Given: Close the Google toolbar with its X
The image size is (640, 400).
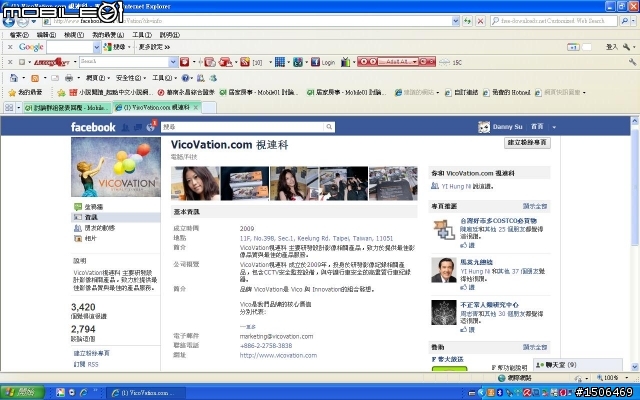Looking at the screenshot, I should [10, 47].
